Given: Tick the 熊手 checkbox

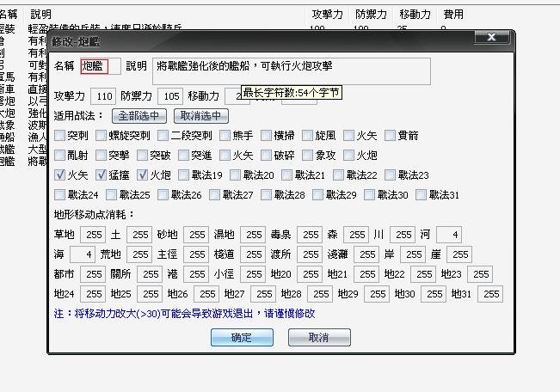Looking at the screenshot, I should point(225,135).
